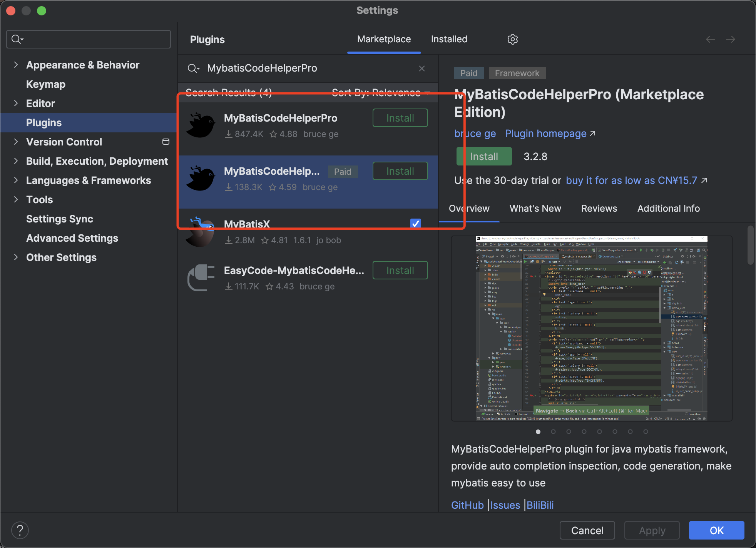
Task: Toggle the MyBatisX enabled checkbox
Action: [x=416, y=224]
